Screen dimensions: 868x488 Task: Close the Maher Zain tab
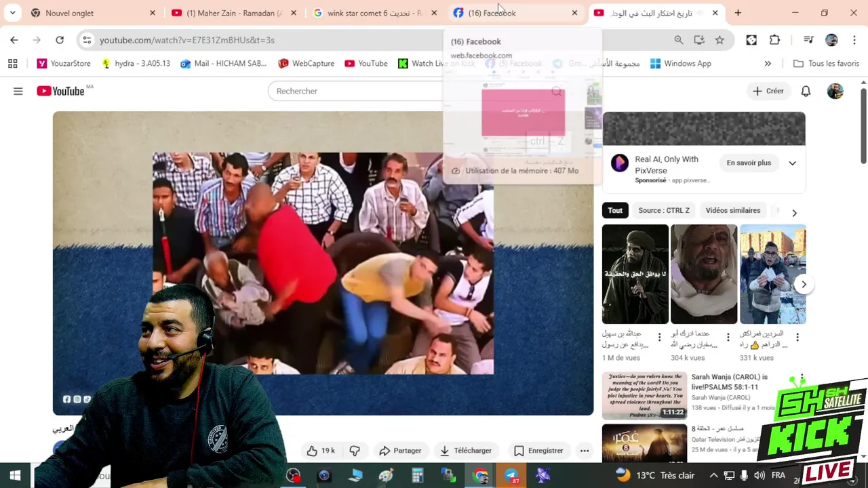[294, 13]
